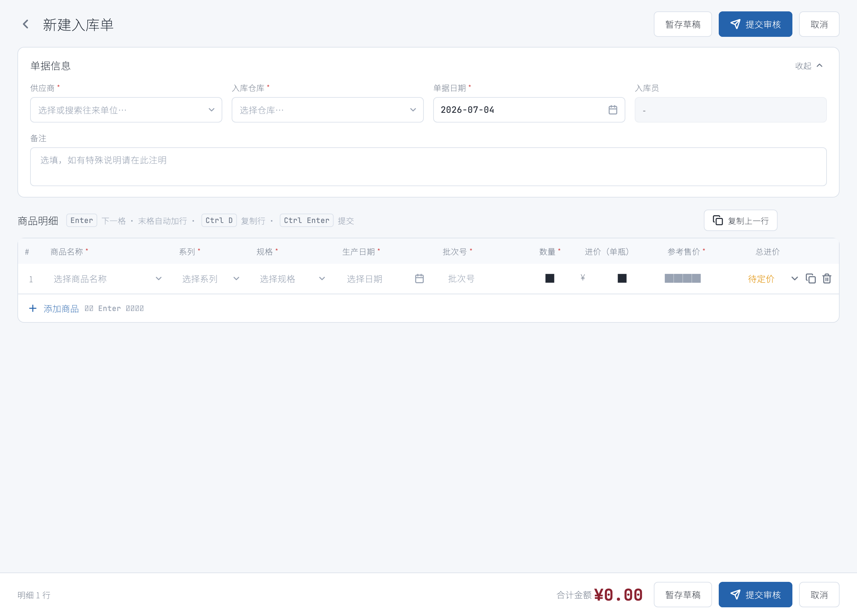Open 选择商品名称 dropdown in row 1

107,279
